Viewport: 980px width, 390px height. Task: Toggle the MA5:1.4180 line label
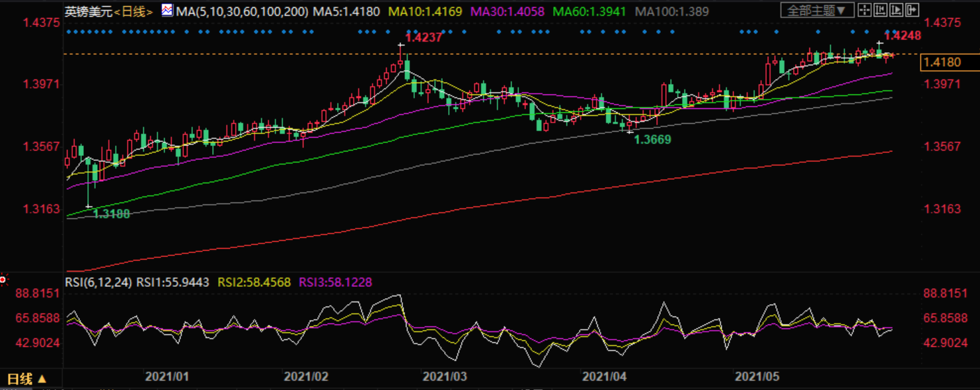pos(346,11)
